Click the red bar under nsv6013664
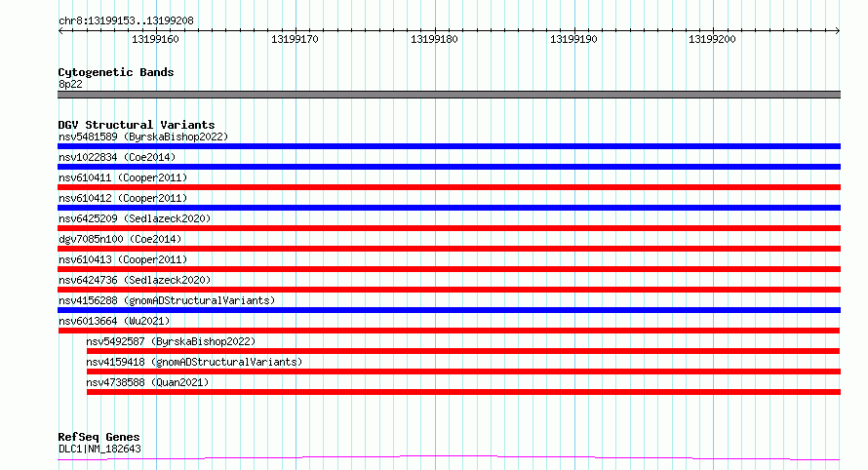Viewport: 868px width, 470px height. pos(449,331)
